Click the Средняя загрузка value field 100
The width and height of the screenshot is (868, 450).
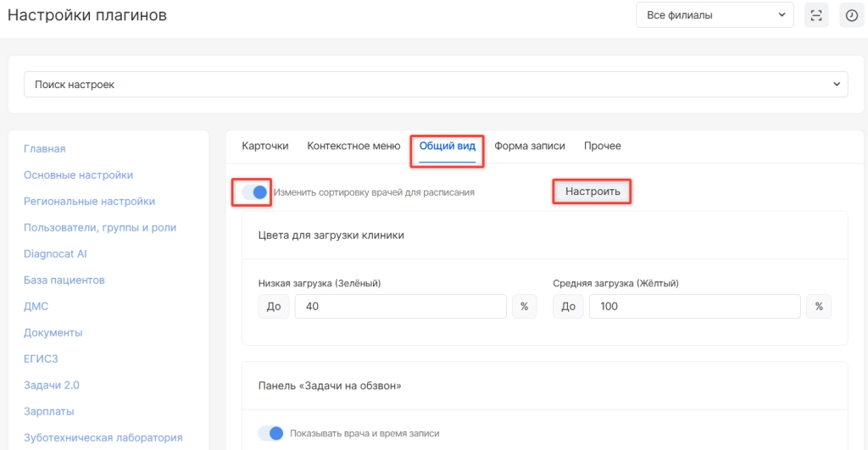pyautogui.click(x=695, y=307)
